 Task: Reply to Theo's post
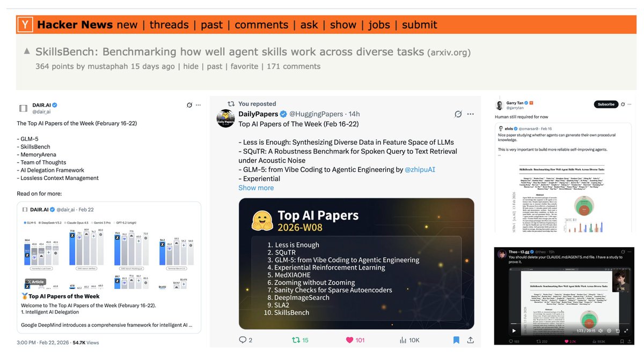(x=514, y=341)
